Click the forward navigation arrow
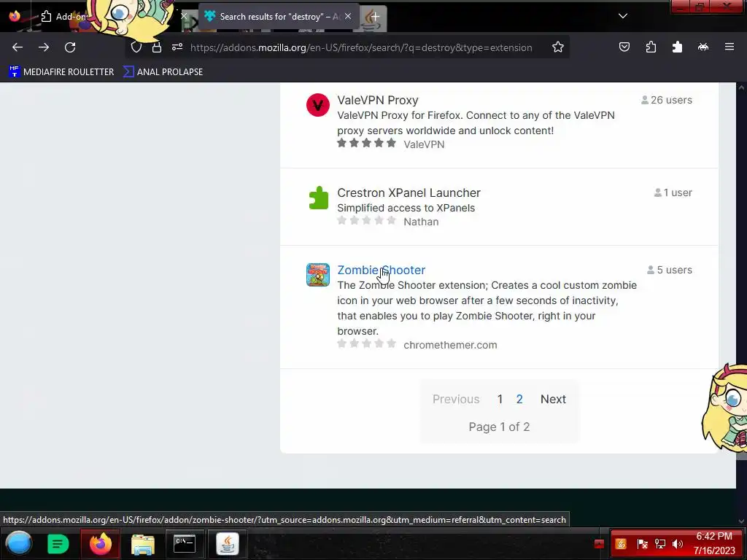The height and width of the screenshot is (560, 747). (x=44, y=47)
